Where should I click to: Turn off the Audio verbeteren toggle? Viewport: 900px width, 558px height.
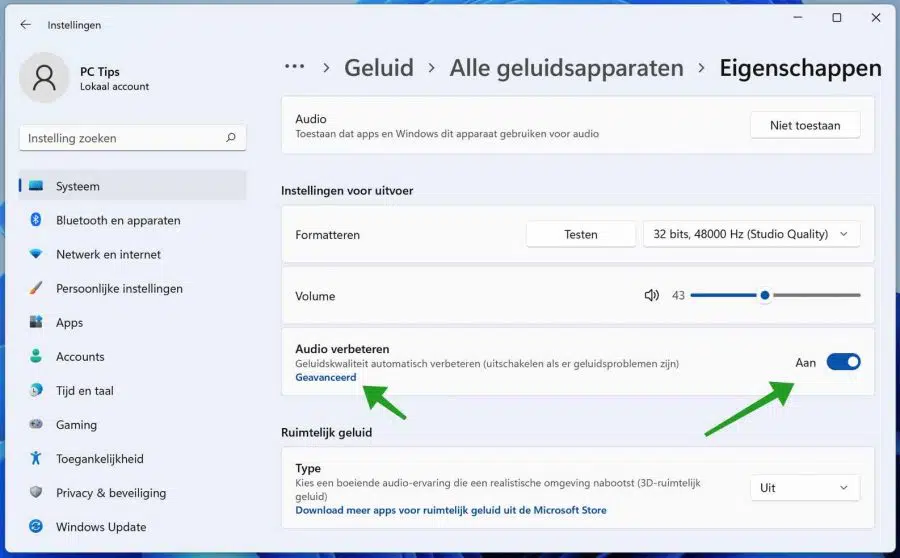[x=843, y=362]
